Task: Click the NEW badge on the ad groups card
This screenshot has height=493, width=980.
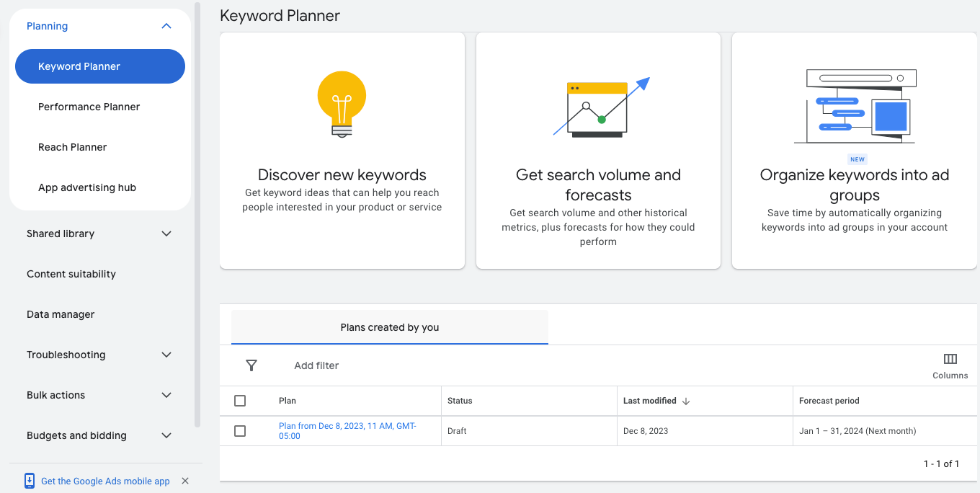Action: pos(857,159)
